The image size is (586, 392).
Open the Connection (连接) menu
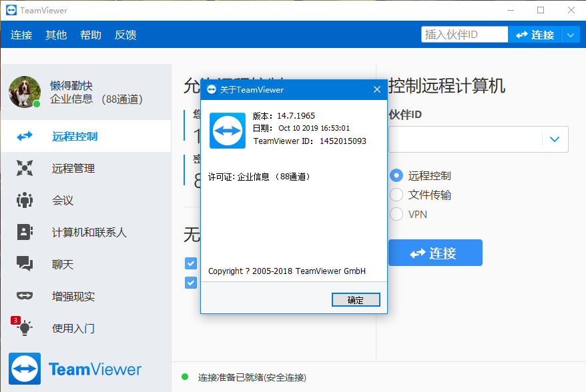[x=21, y=35]
